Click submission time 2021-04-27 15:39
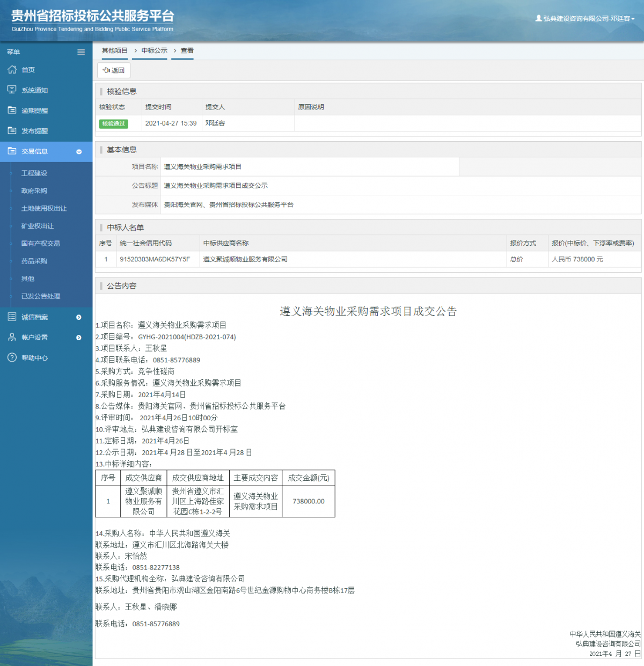This screenshot has height=666, width=644. point(171,123)
